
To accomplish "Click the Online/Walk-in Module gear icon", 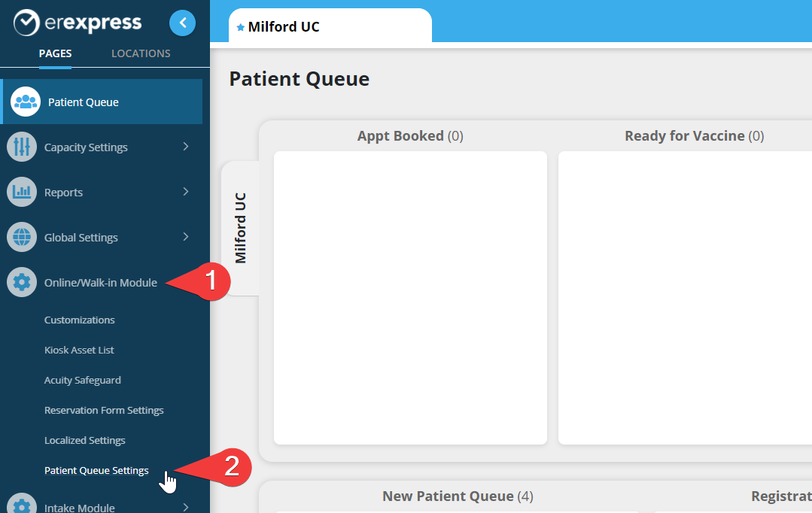I will 22,282.
